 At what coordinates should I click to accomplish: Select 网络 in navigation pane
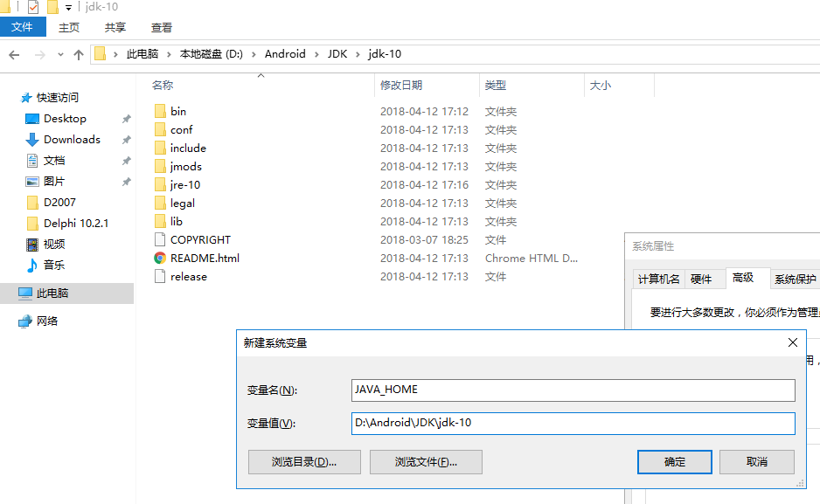click(47, 321)
